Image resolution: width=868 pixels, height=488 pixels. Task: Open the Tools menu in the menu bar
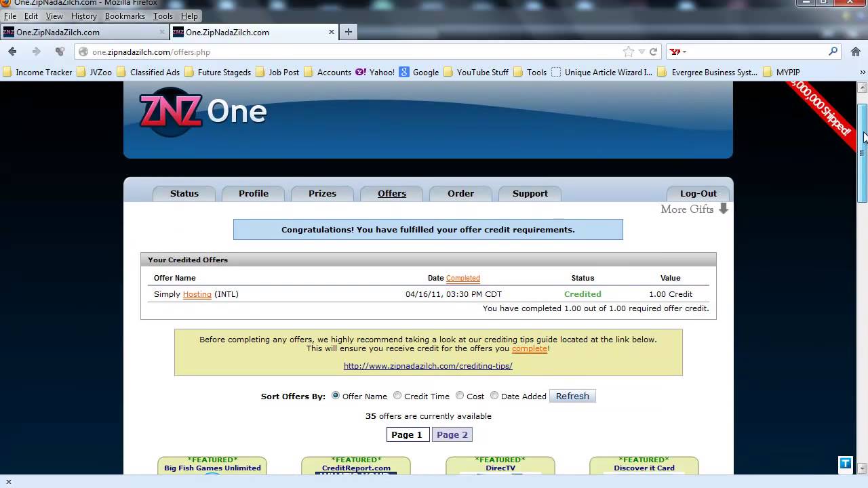point(163,16)
